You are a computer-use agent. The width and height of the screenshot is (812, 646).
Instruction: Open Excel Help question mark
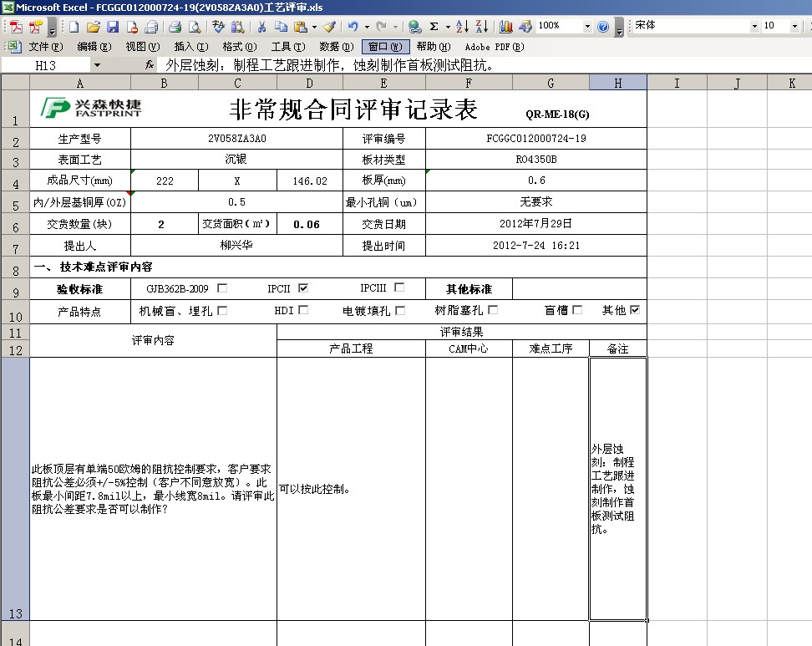603,27
